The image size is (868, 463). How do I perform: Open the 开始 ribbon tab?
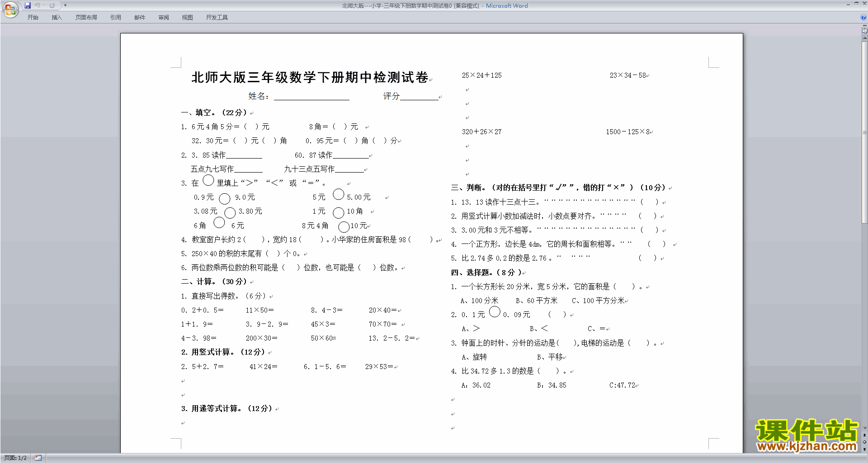pos(33,18)
